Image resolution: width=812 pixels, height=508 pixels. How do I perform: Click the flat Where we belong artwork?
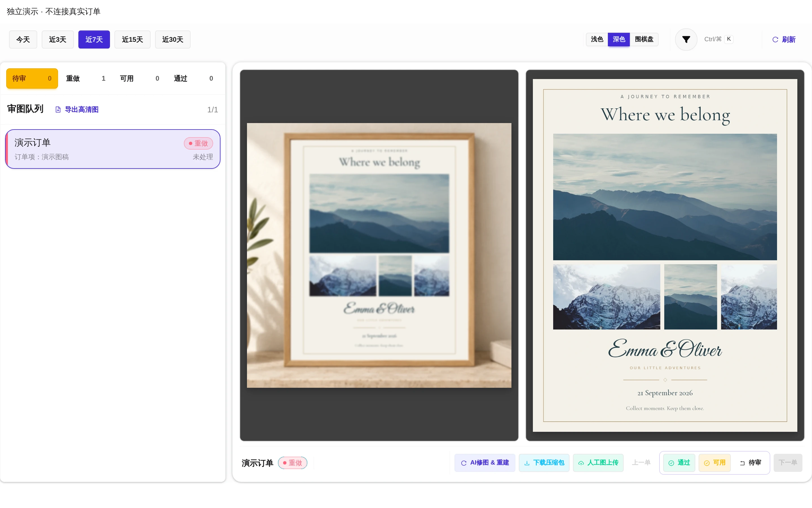coord(665,255)
